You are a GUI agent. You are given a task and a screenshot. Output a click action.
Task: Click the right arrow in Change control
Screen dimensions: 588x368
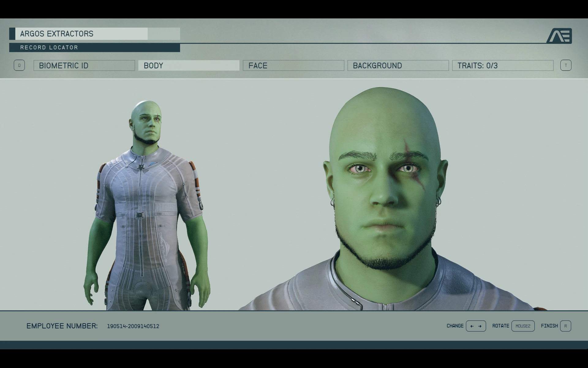(x=480, y=326)
